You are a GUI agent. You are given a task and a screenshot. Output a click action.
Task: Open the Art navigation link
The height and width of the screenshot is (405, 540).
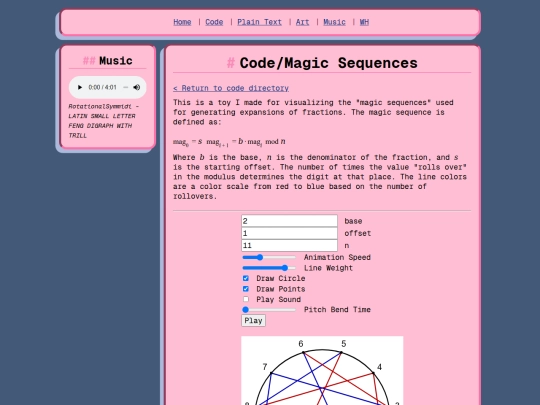point(302,22)
